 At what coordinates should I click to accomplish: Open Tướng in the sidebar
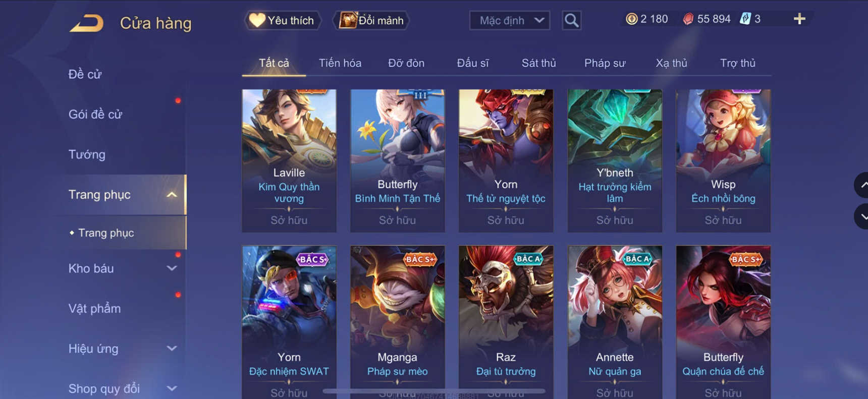click(87, 154)
